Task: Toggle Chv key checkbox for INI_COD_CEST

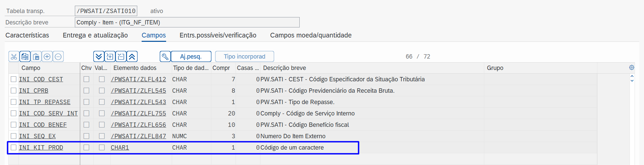Action: [86, 79]
